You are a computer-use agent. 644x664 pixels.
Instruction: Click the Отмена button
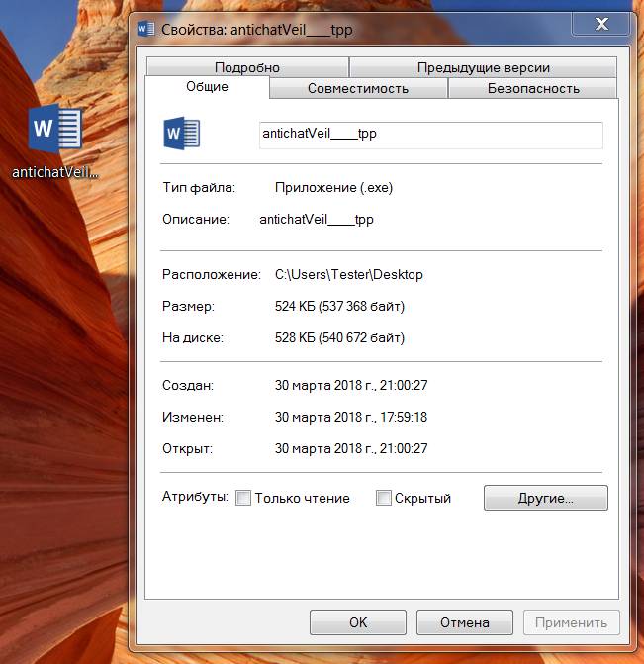coord(464,622)
